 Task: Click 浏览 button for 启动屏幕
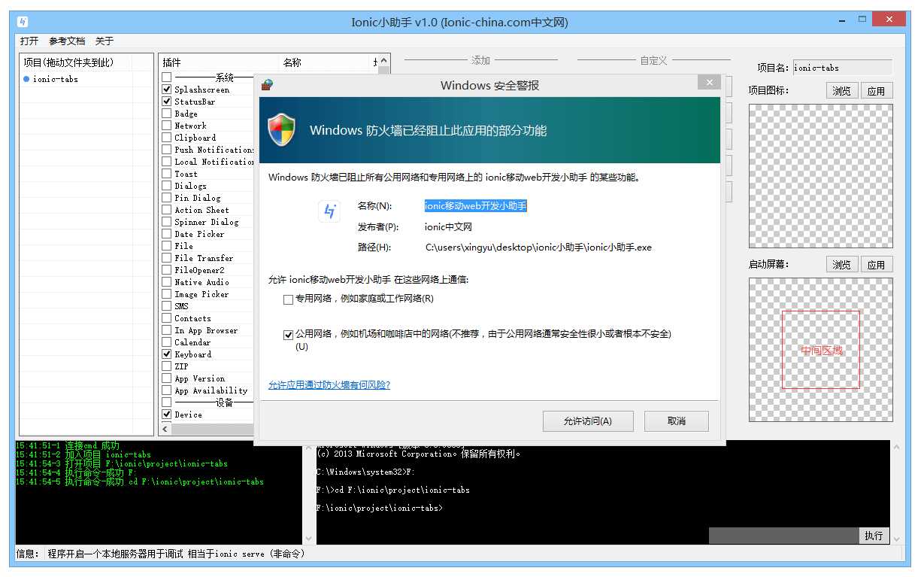[842, 265]
